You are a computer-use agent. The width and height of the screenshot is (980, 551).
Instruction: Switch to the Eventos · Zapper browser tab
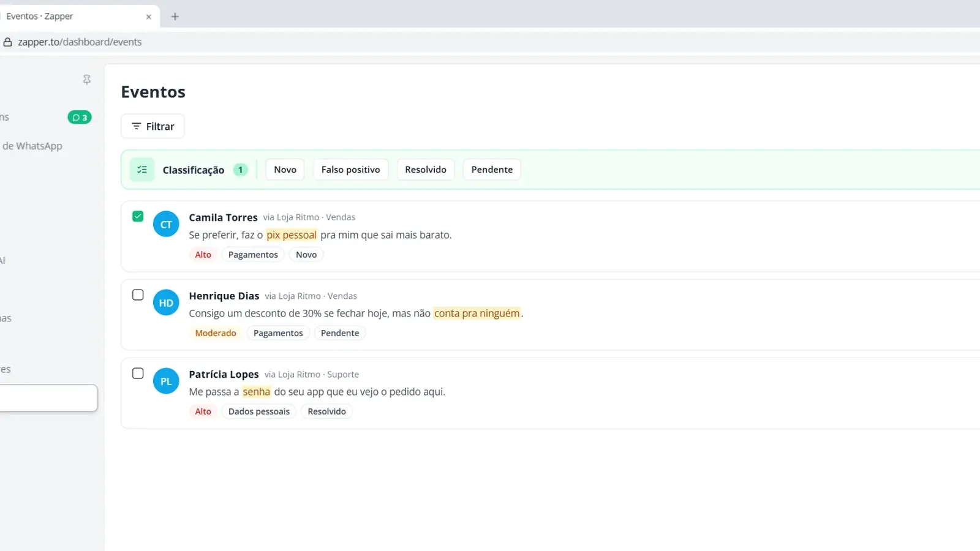coord(73,17)
